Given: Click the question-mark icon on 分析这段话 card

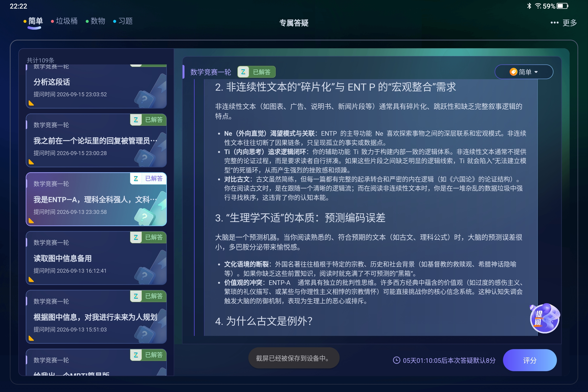Looking at the screenshot, I should [144, 99].
